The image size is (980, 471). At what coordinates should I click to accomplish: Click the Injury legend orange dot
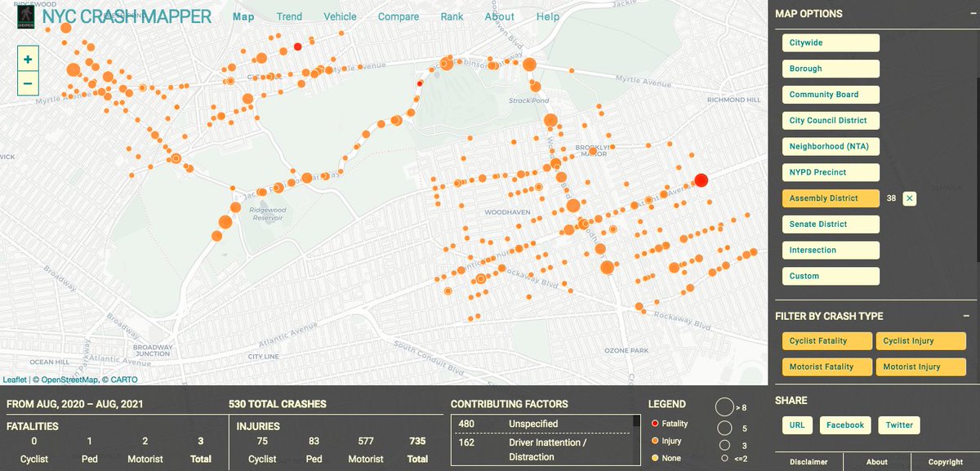point(655,441)
